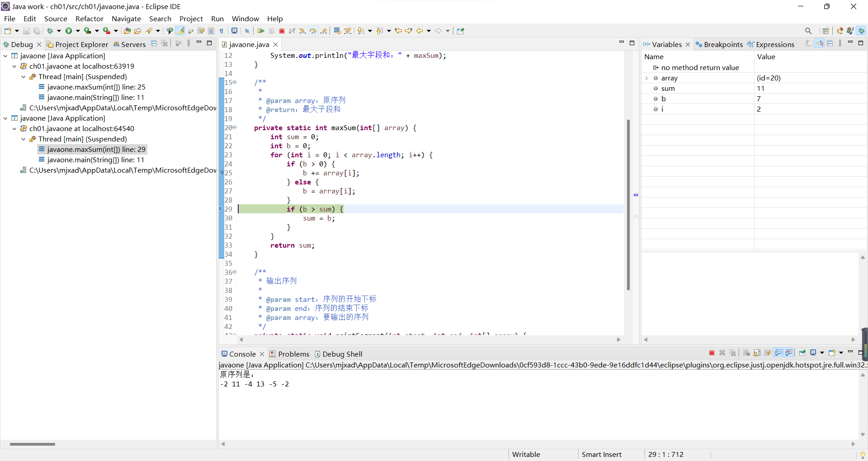Click the editor vertical scrollbar thumb
868x461 pixels.
tap(628, 204)
